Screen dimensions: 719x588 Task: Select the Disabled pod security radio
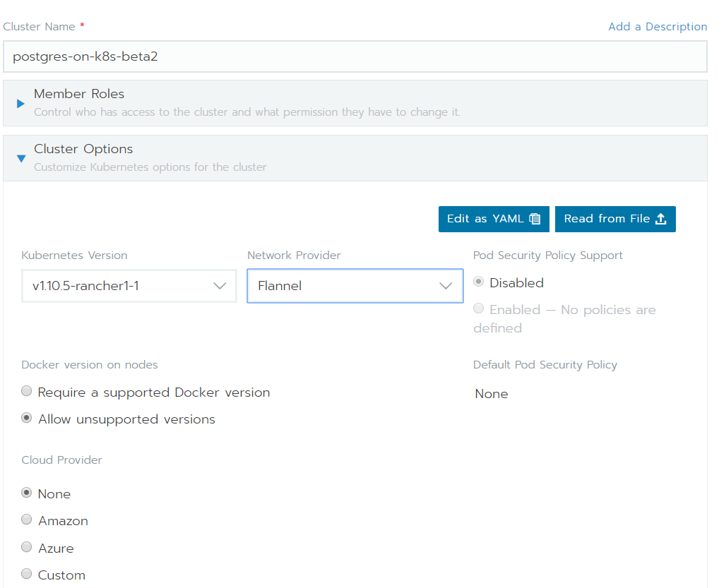(x=478, y=282)
